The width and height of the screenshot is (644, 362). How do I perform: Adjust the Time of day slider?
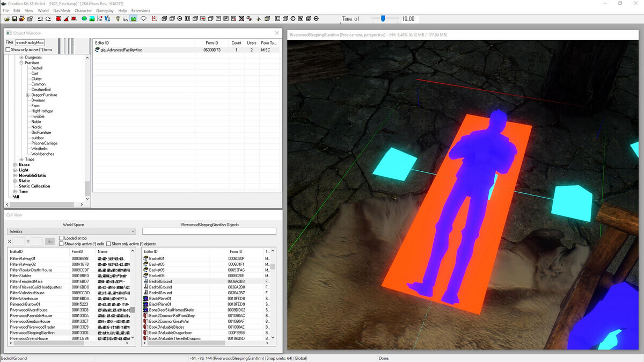point(383,18)
